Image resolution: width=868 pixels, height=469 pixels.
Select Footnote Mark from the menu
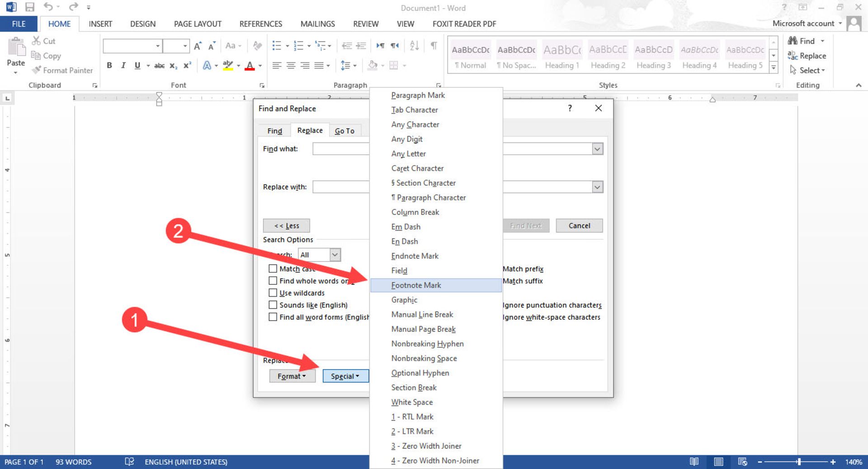[x=416, y=285]
